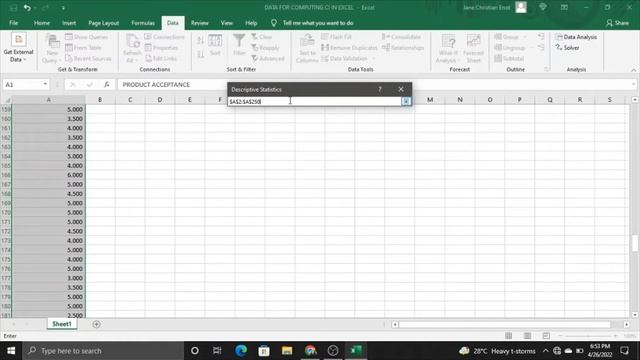Open Connections command
Image resolution: width=640 pixels, height=360 pixels.
[x=164, y=37]
